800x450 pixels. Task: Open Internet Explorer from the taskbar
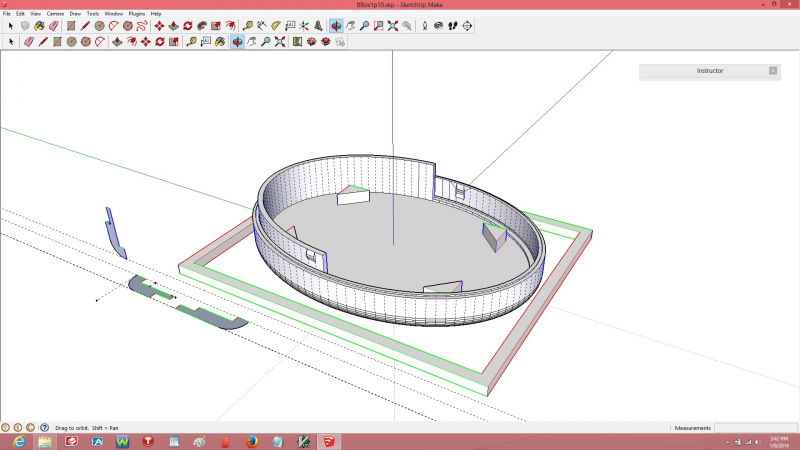pos(19,441)
